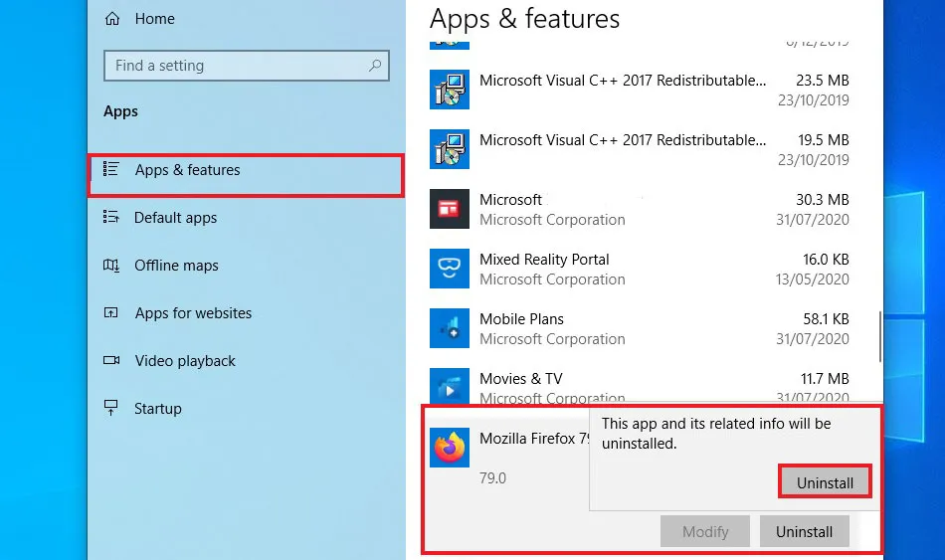
Task: Click the Offline maps map icon
Action: point(110,266)
